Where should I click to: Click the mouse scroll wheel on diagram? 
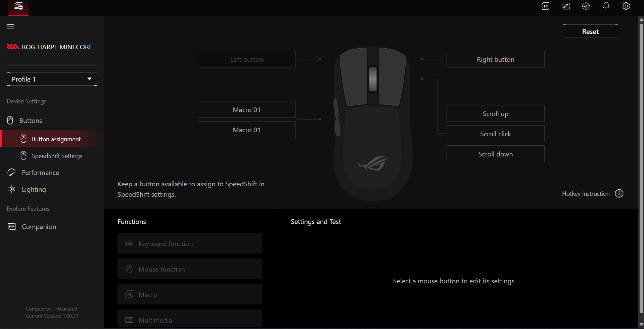[373, 79]
